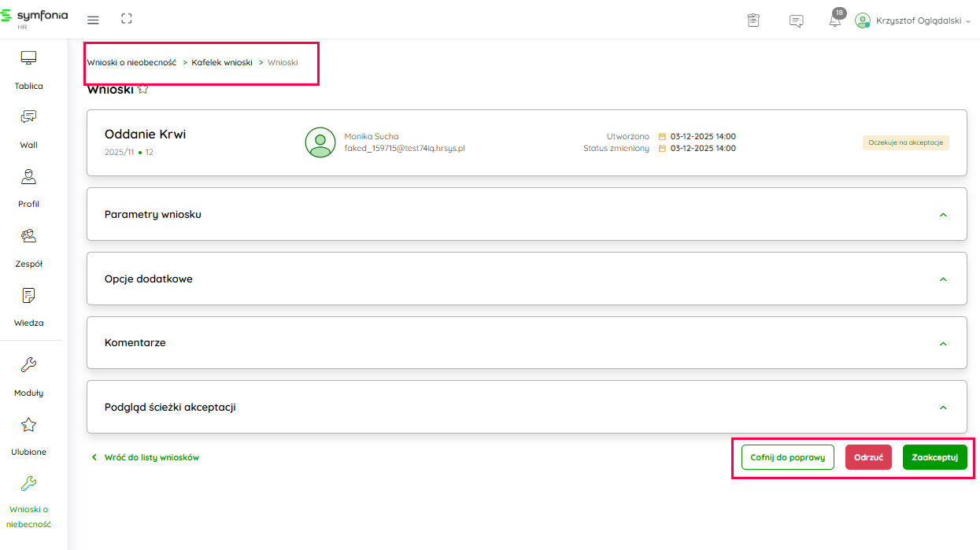Collapse the Opcje dodatkowe section
The height and width of the screenshot is (550, 980).
coord(943,279)
